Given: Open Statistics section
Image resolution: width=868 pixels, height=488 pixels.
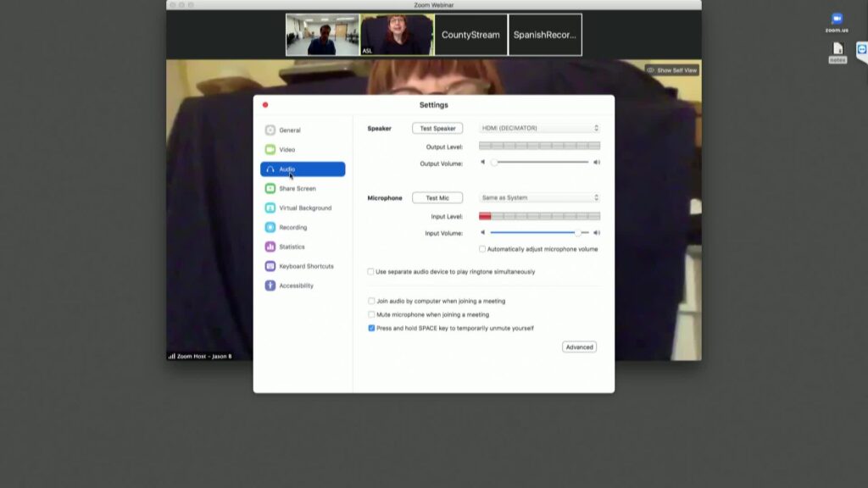Looking at the screenshot, I should click(x=303, y=247).
